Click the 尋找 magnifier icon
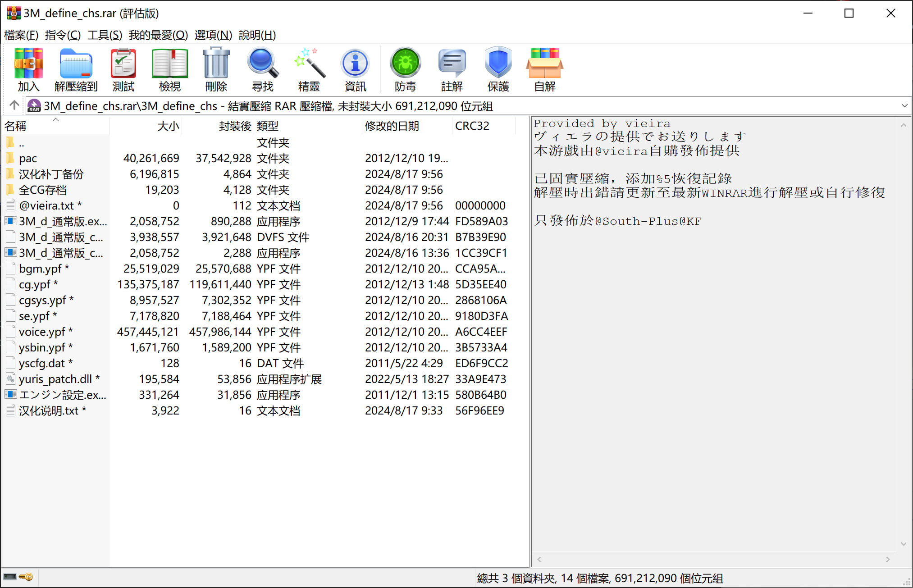913x588 pixels. coord(263,69)
